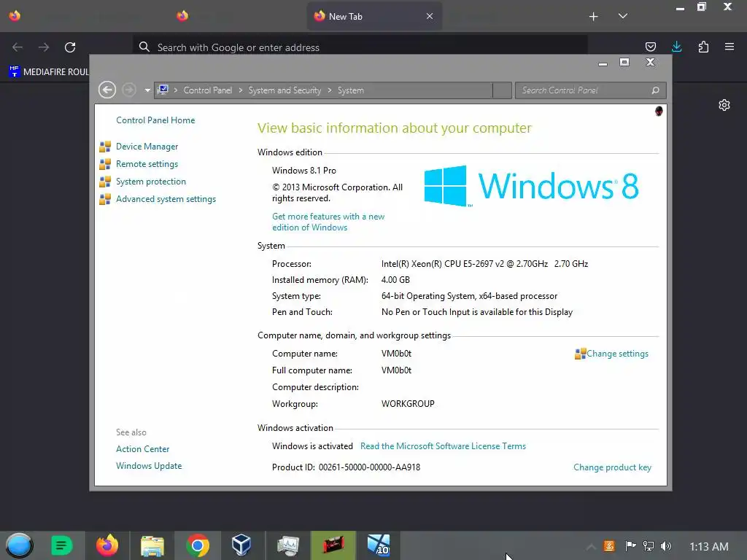747x560 pixels.
Task: Go to Control Panel Home
Action: (x=155, y=120)
